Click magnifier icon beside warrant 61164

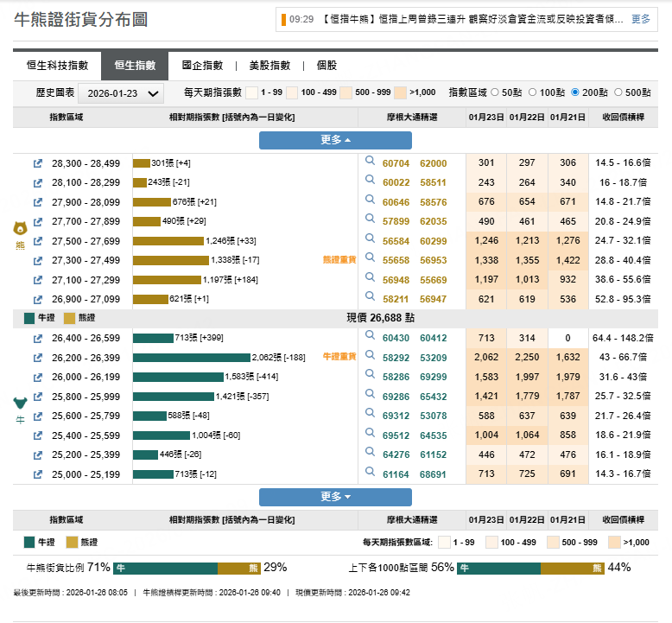tap(370, 474)
